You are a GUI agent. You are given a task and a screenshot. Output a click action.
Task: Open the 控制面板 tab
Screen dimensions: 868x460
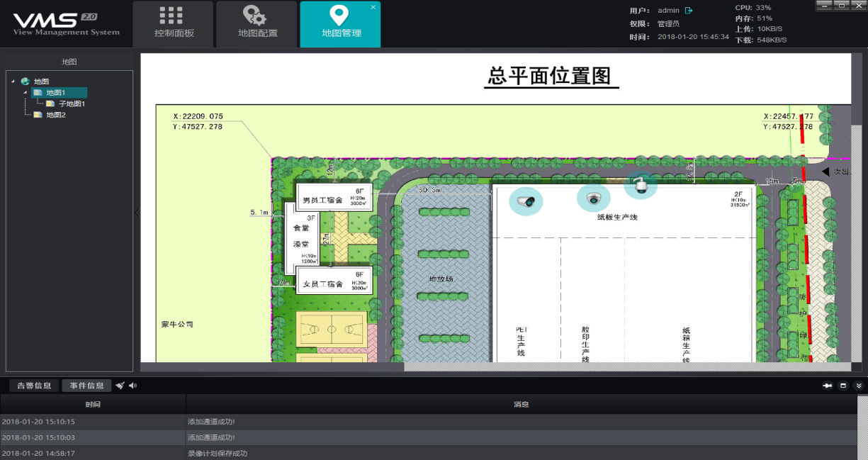pyautogui.click(x=173, y=24)
